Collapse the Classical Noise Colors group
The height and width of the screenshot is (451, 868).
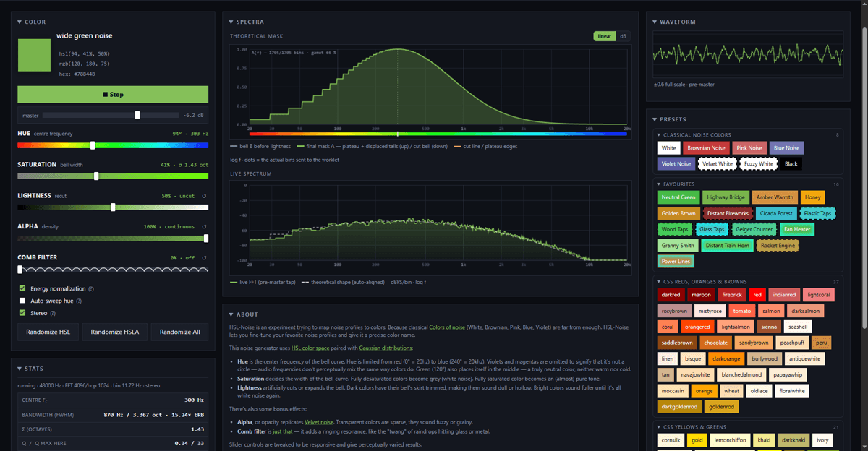tap(694, 134)
